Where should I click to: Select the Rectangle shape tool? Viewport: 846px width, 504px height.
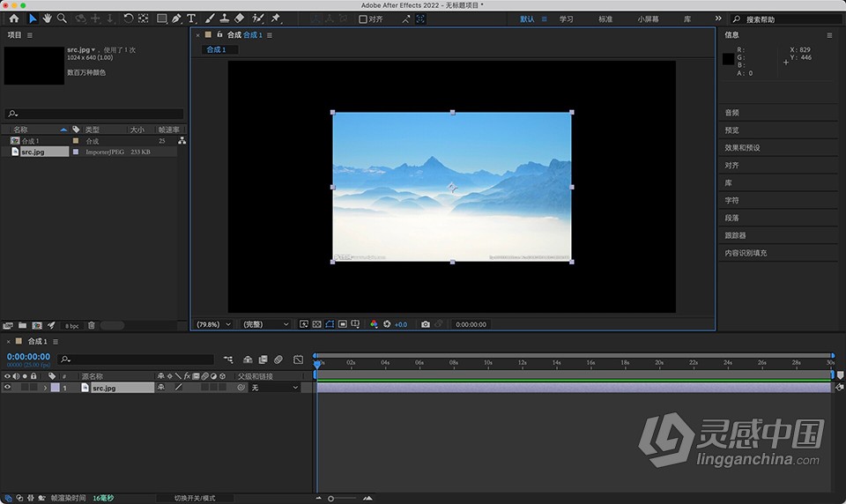click(161, 19)
